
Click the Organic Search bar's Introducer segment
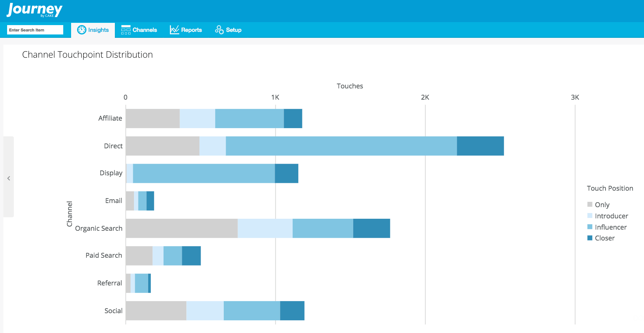265,228
